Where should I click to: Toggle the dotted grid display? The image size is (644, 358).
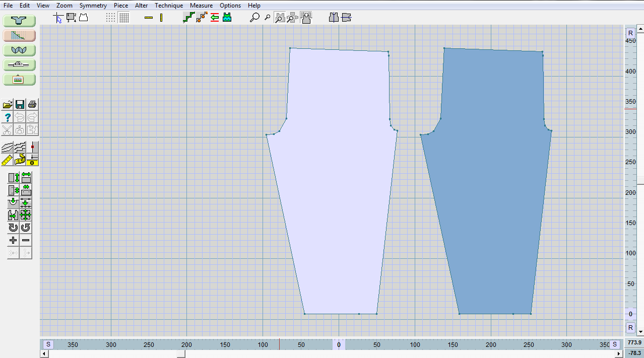pos(111,18)
